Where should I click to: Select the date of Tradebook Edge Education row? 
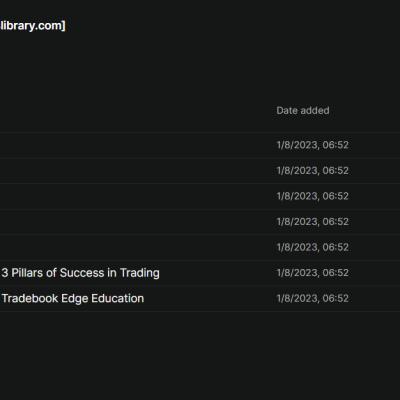(312, 298)
